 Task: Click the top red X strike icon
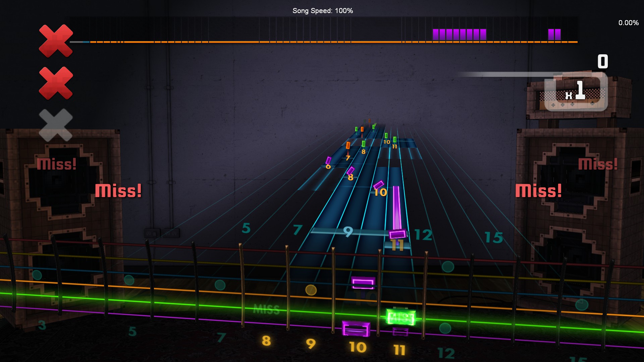[56, 41]
